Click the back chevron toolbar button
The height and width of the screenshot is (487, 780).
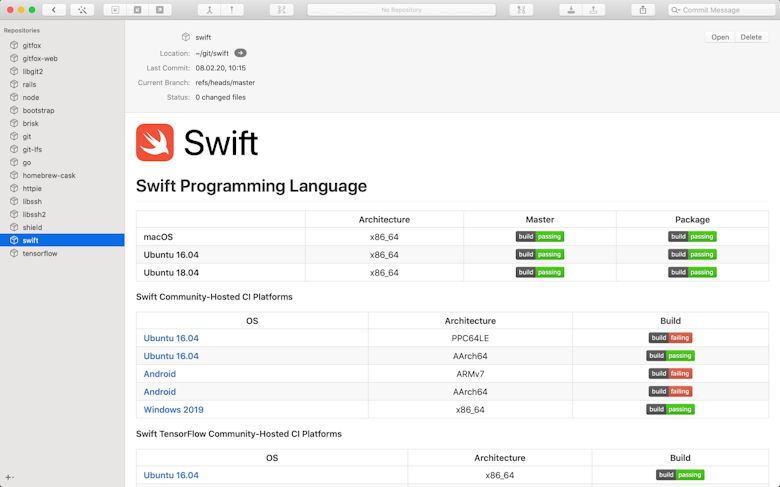pos(54,10)
